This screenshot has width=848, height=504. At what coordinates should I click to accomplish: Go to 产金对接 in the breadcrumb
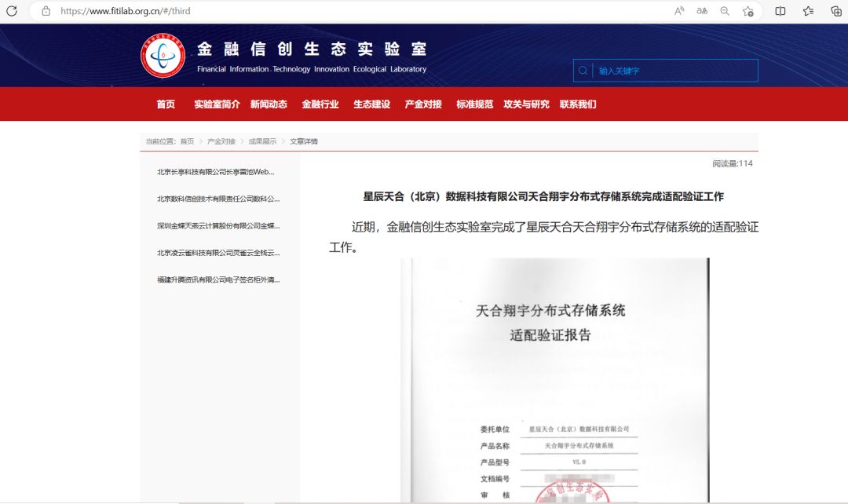pos(221,141)
